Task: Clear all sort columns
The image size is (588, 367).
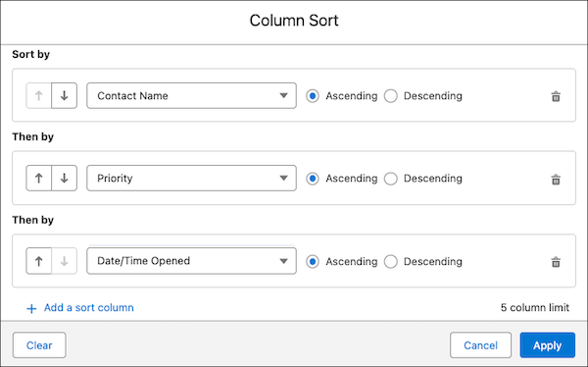Action: tap(39, 345)
